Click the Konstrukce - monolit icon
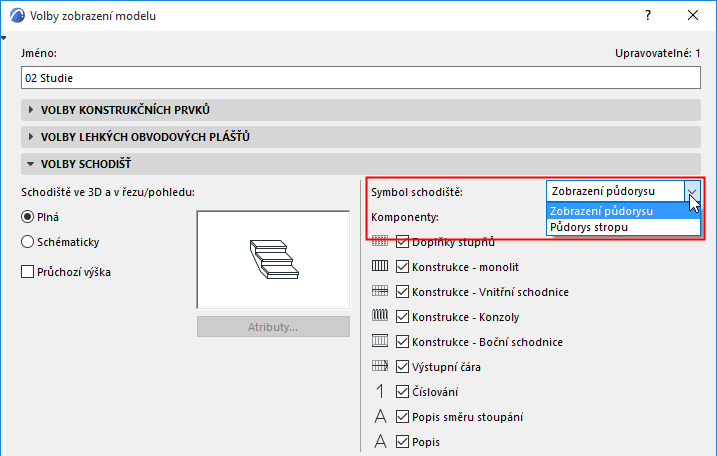Image resolution: width=717 pixels, height=456 pixels. 380,266
